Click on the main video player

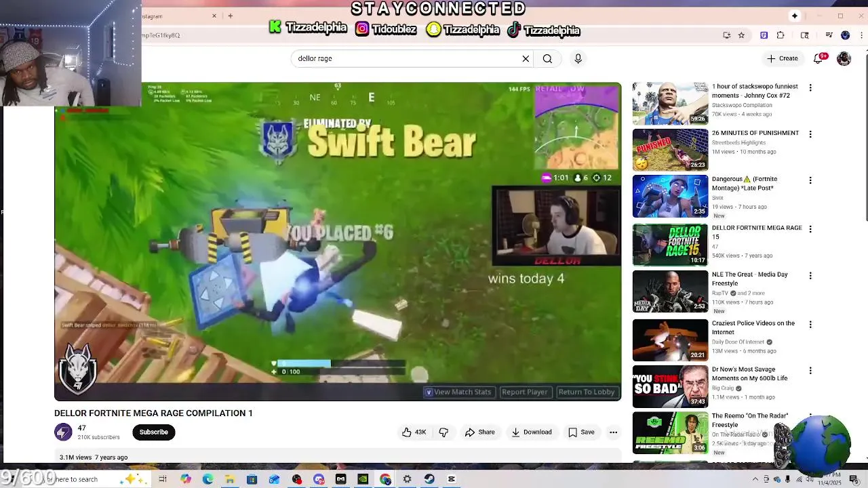[x=337, y=241]
